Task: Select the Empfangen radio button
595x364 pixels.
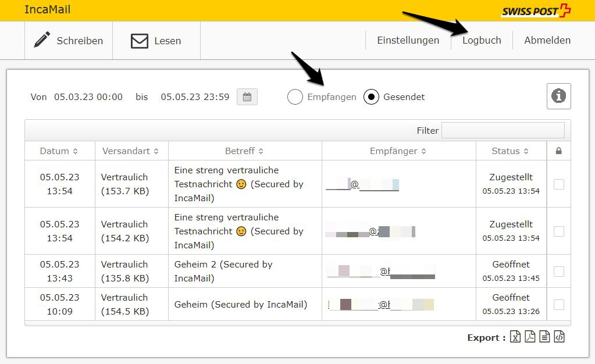Action: pyautogui.click(x=295, y=97)
